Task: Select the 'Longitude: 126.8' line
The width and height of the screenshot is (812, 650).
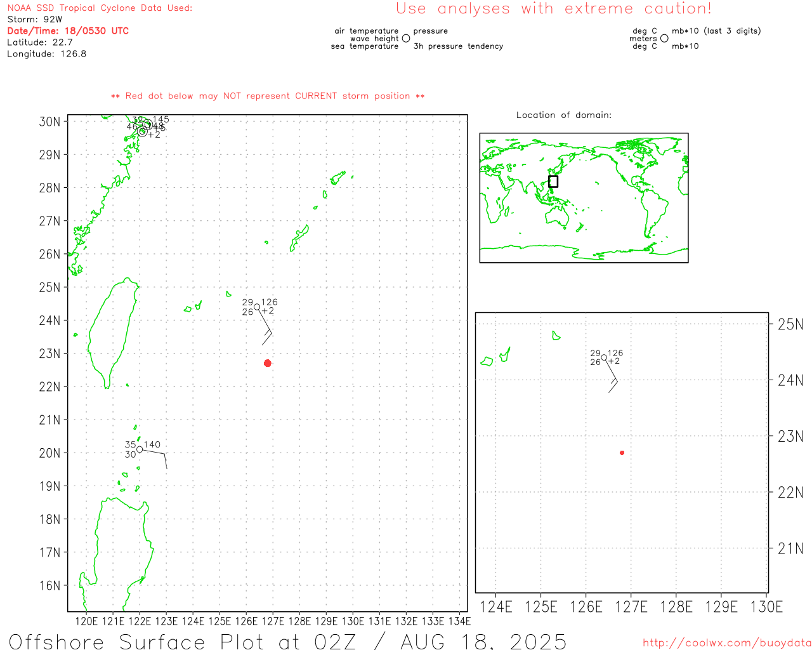Action: (x=46, y=54)
